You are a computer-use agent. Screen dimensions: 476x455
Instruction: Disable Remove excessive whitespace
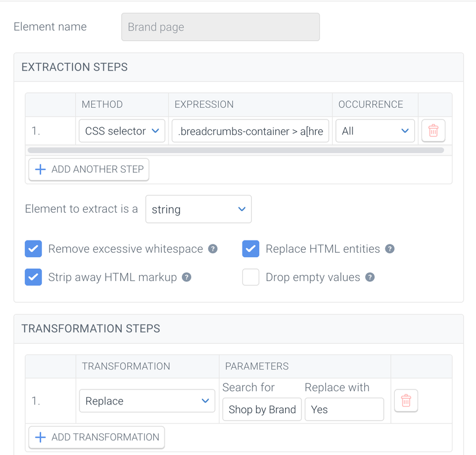click(33, 249)
